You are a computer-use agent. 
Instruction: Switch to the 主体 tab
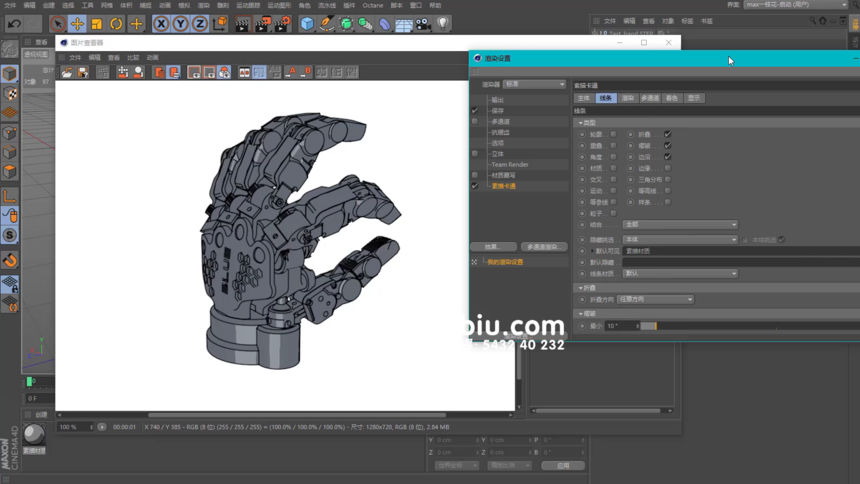[584, 98]
